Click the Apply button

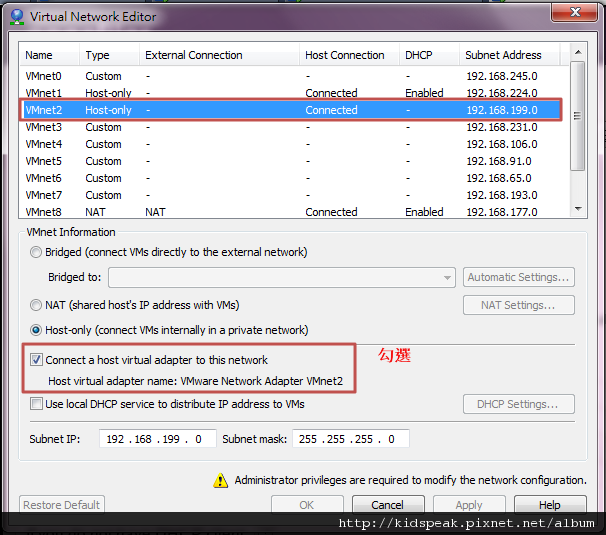(x=469, y=505)
